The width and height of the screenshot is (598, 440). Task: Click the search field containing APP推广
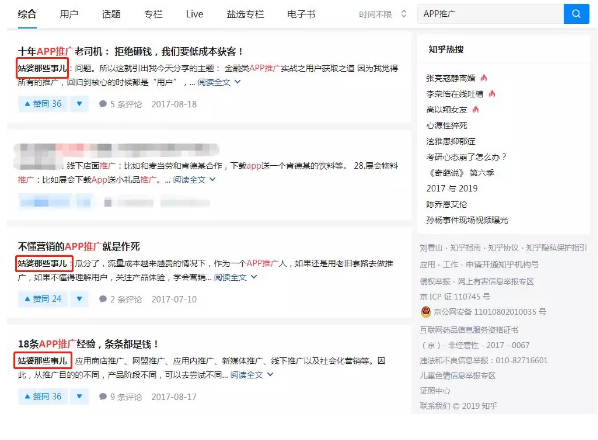[x=490, y=14]
